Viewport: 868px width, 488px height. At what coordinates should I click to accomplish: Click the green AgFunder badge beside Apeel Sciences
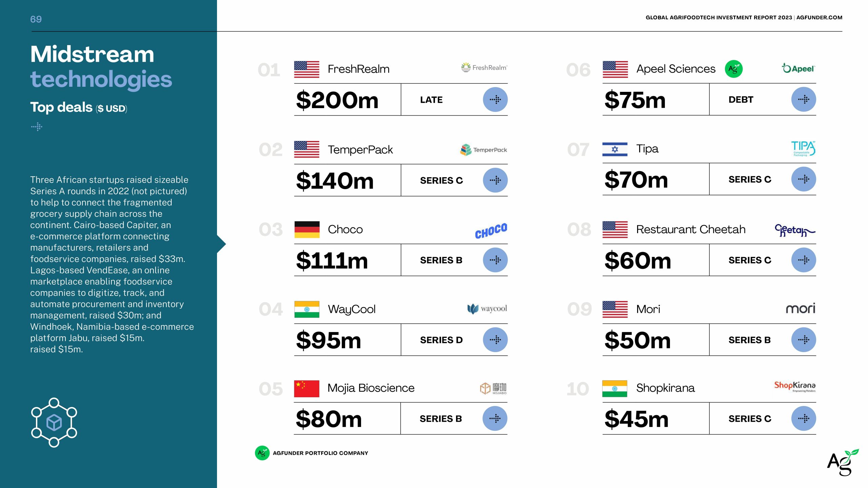click(x=733, y=69)
